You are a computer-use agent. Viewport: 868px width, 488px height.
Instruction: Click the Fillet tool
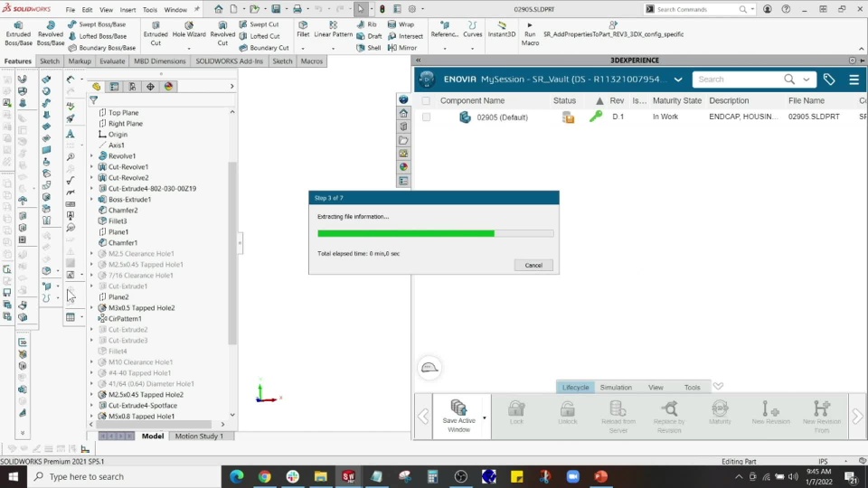(303, 30)
